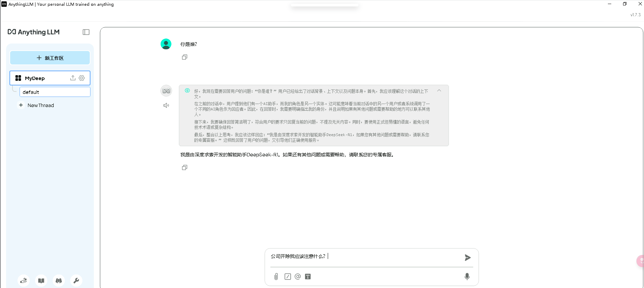Minimize the AnythingLLM window
The width and height of the screenshot is (644, 288).
[610, 4]
